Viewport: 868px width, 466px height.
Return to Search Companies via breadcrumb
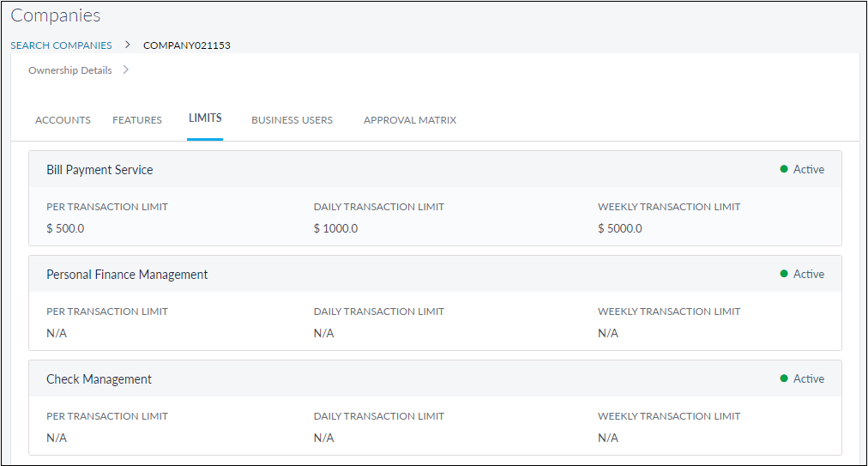(x=61, y=45)
